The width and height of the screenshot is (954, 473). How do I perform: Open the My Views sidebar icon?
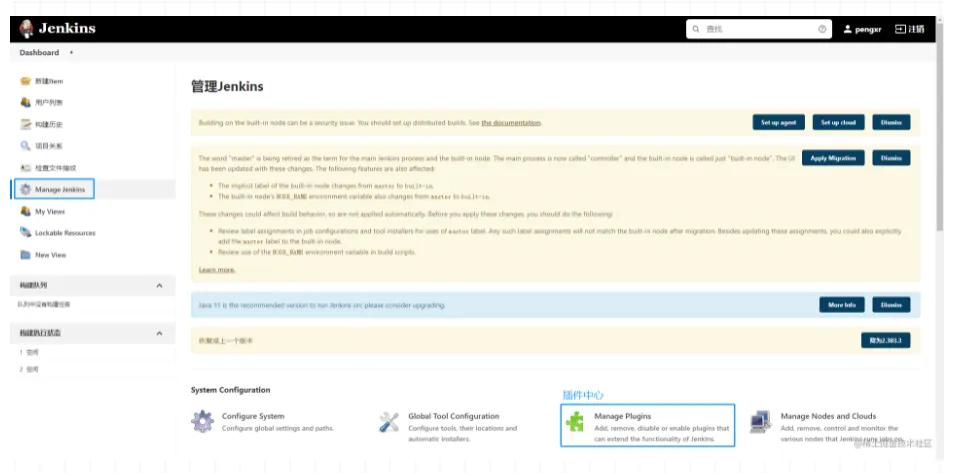25,211
